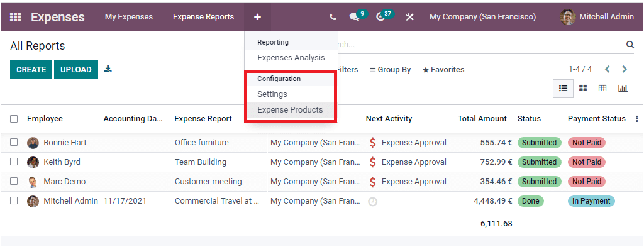644x247 pixels.
Task: Click the search magnifier icon
Action: (x=630, y=45)
